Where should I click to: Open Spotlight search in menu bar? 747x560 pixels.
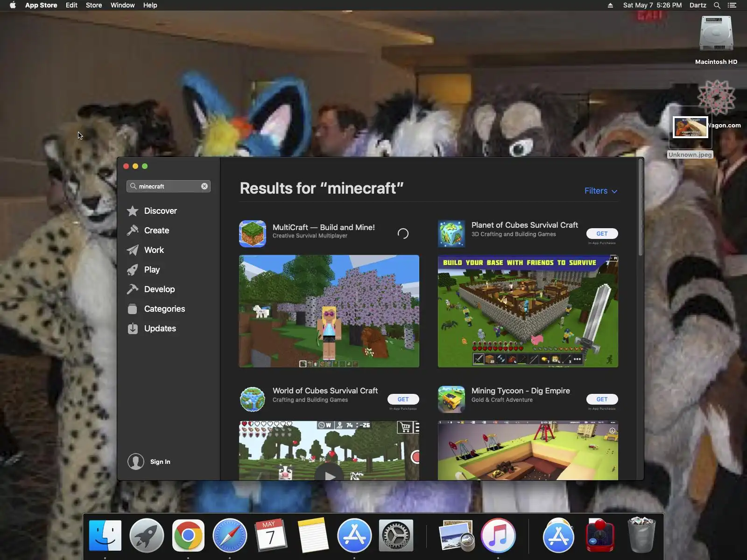(x=717, y=5)
